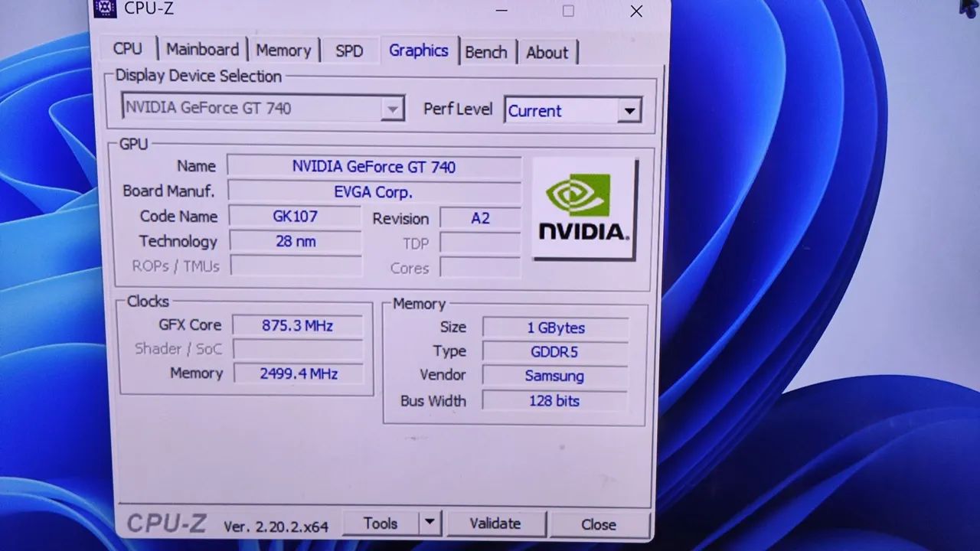The image size is (980, 551).
Task: Click the GFX Core value 875.3 MHz
Action: coord(297,325)
